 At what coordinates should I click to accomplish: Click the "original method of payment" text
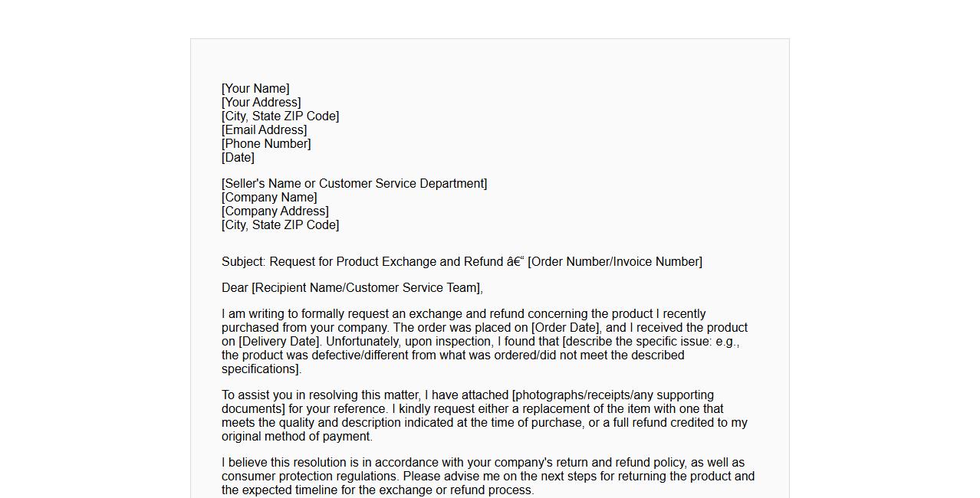(x=296, y=437)
